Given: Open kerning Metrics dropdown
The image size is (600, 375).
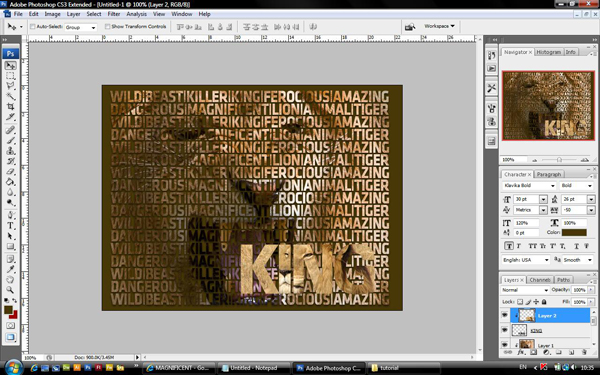Looking at the screenshot, I should pos(543,210).
